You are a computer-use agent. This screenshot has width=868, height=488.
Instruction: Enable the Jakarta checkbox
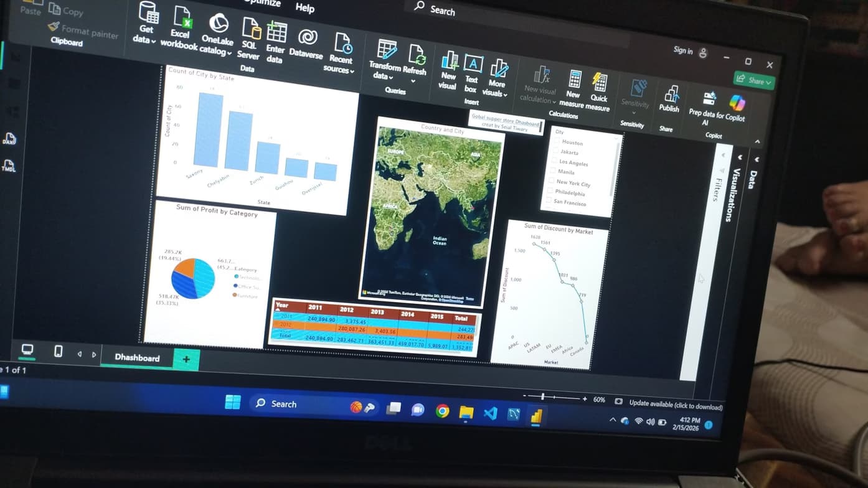tap(555, 152)
